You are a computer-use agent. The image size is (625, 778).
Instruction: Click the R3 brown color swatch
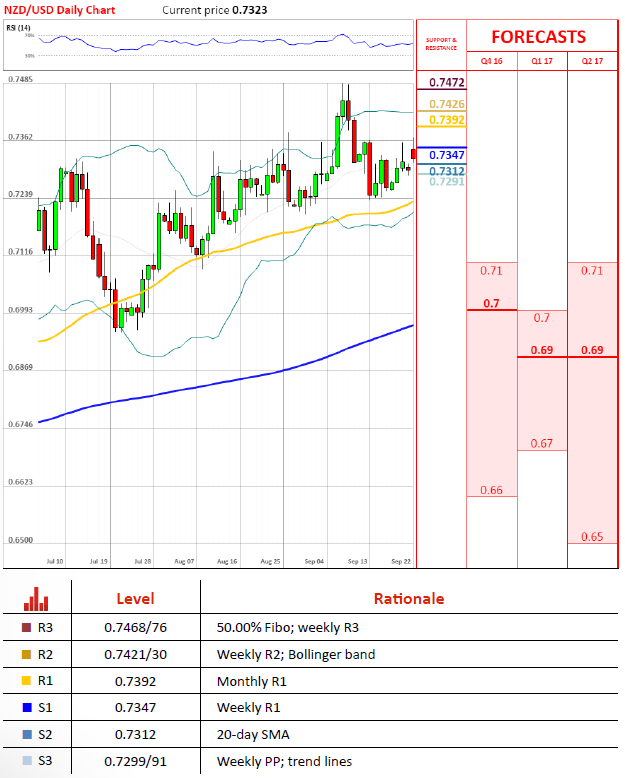tap(27, 628)
